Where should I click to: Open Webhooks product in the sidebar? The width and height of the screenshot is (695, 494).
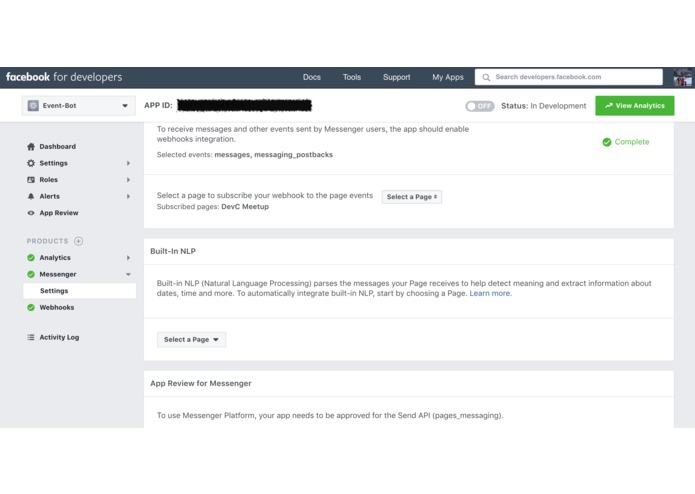pyautogui.click(x=57, y=307)
